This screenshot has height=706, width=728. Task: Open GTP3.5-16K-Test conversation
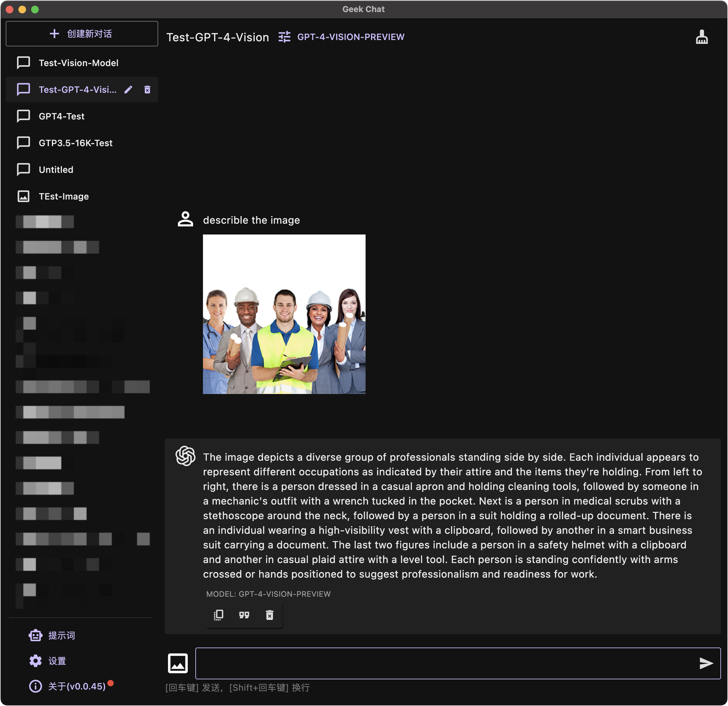(x=75, y=143)
